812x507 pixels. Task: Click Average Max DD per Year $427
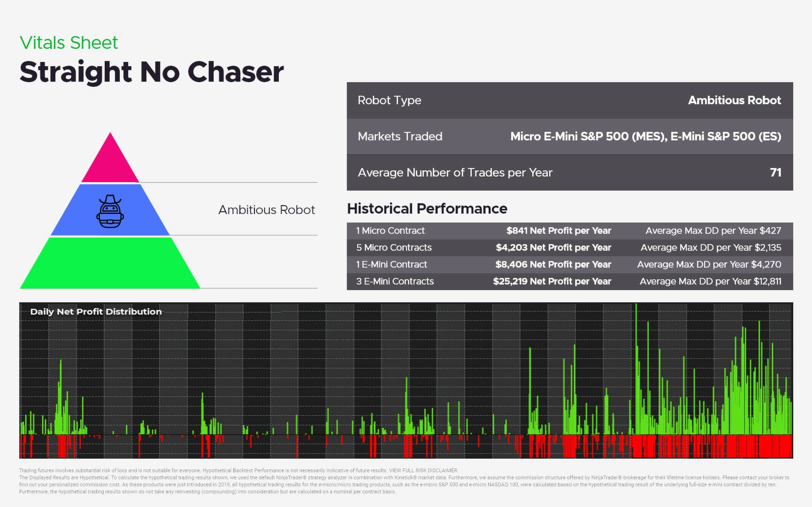(x=713, y=230)
